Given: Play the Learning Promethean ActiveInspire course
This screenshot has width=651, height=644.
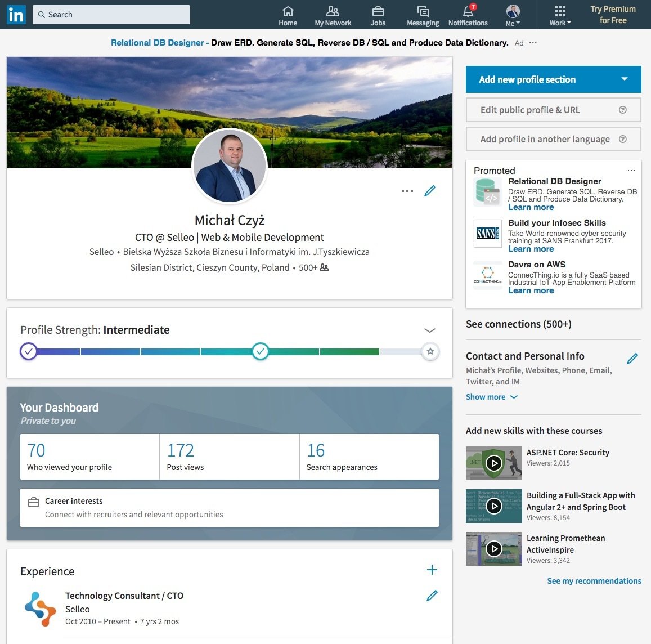Looking at the screenshot, I should click(x=493, y=549).
